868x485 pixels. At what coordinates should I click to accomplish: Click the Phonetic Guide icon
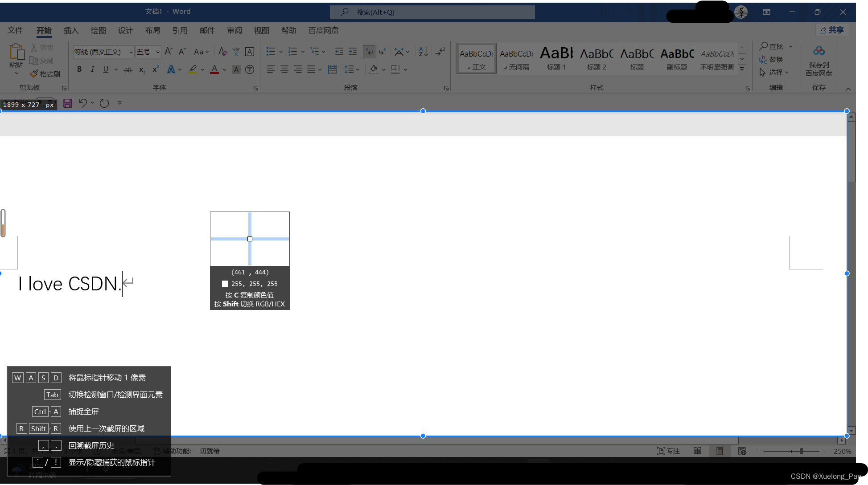[x=236, y=52]
